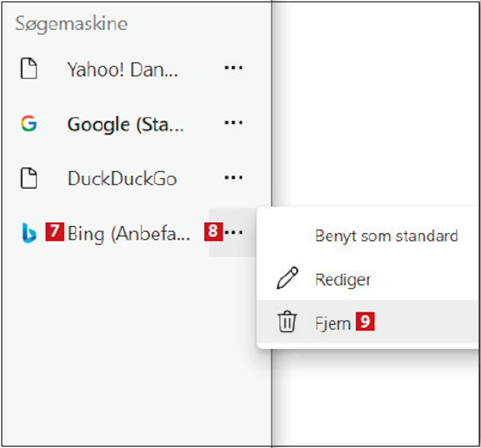Open the three-dot menu for Yahoo! Danmark
Screen dimensions: 481x448
[233, 68]
